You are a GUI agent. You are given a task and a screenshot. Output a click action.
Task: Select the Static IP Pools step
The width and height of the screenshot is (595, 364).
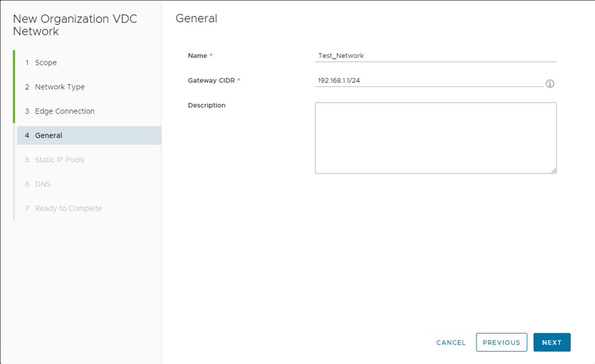point(59,160)
